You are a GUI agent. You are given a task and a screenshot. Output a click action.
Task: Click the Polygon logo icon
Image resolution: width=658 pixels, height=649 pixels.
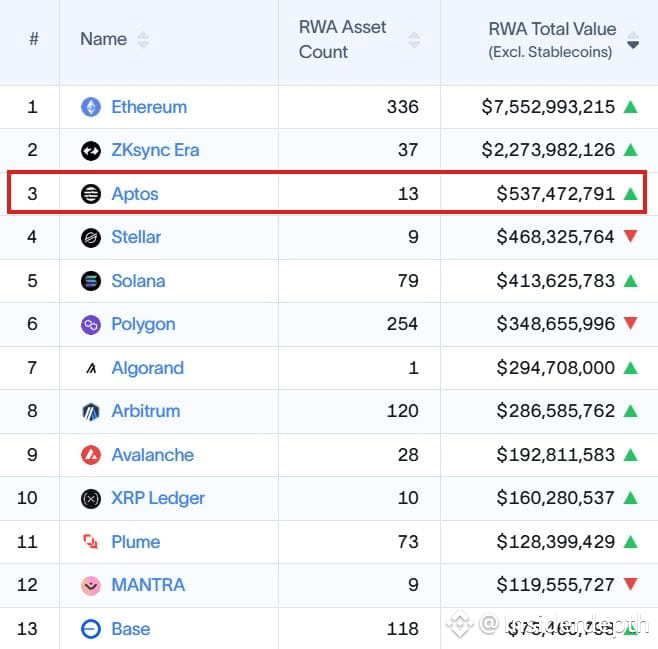pos(91,325)
